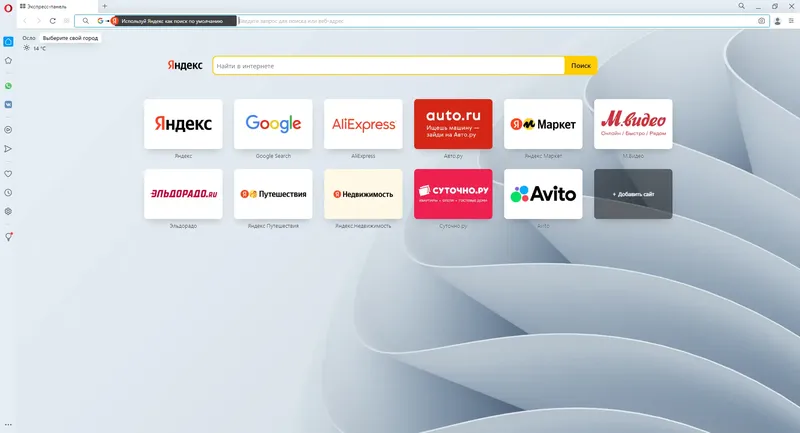The width and height of the screenshot is (800, 433).
Task: Go forward with the forward arrow
Action: point(38,21)
